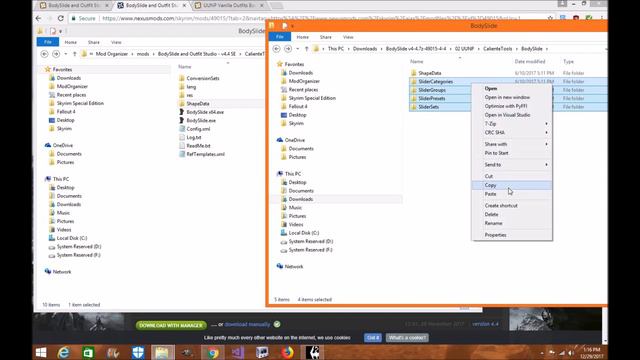Open File Explorer from the taskbar
This screenshot has width=640, height=360.
click(x=162, y=352)
